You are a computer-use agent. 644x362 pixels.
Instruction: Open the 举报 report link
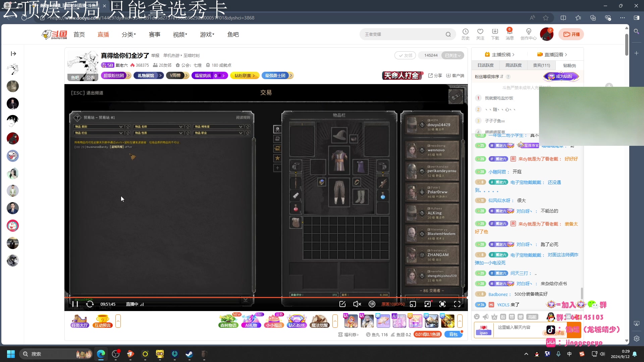click(x=155, y=56)
